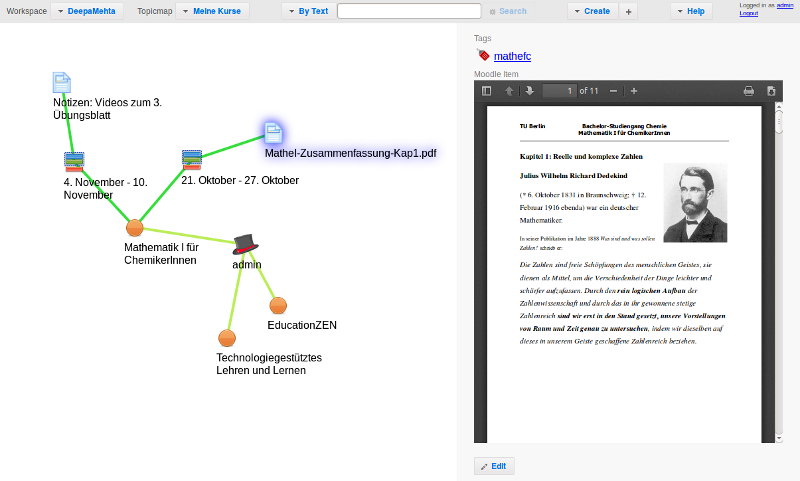The height and width of the screenshot is (481, 800).
Task: Toggle the PDF viewer sidebar
Action: [x=487, y=91]
